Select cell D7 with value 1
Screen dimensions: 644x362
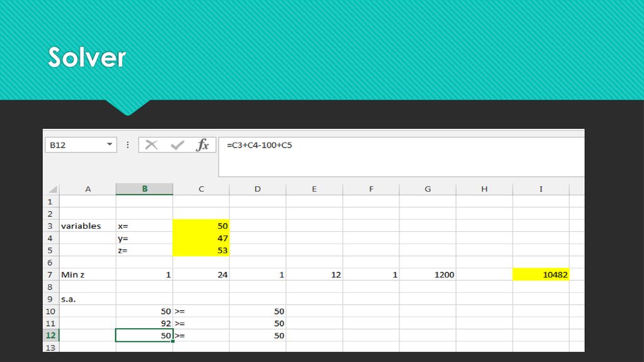pyautogui.click(x=257, y=275)
